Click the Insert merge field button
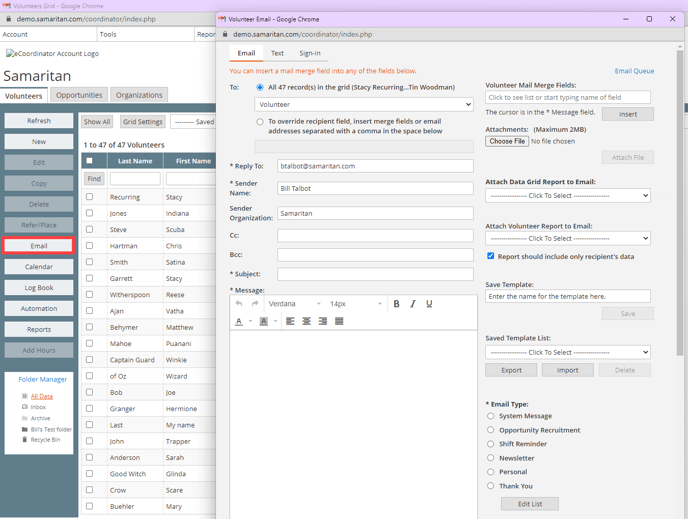688x519 pixels. (627, 114)
